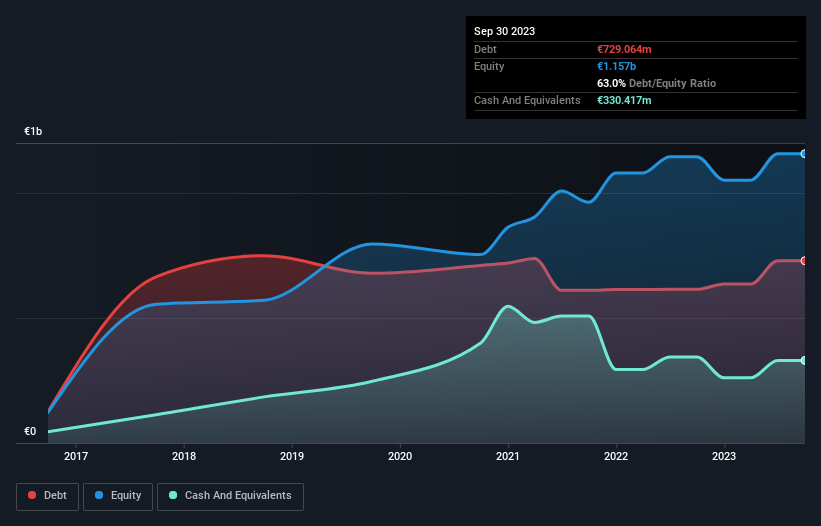The image size is (821, 526).
Task: Click the €729.064m debt value
Action: 624,49
